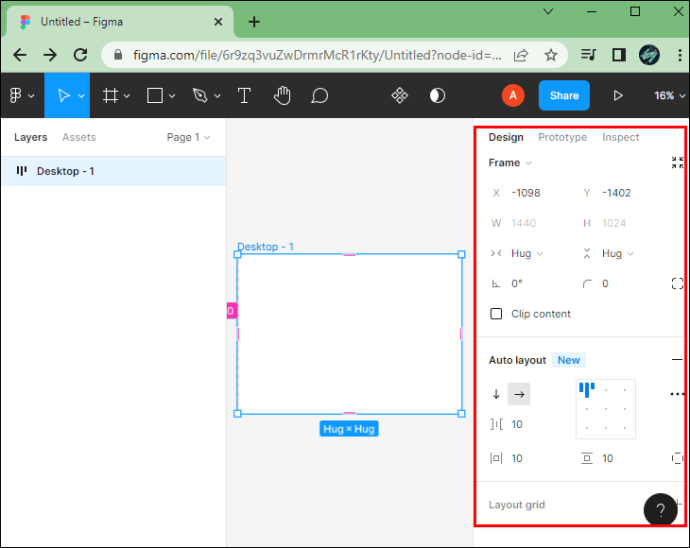The image size is (690, 548).
Task: Open the Page 1 dropdown
Action: 188,137
